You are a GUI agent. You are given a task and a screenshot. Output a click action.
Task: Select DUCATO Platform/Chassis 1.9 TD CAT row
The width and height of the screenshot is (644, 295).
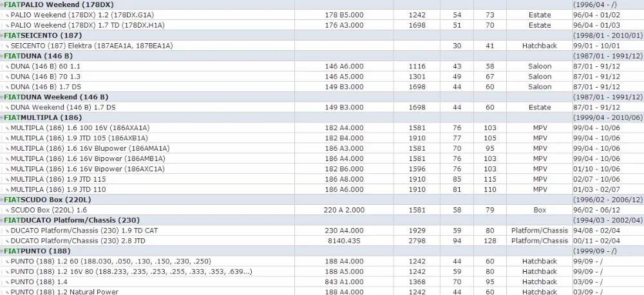[322, 231]
